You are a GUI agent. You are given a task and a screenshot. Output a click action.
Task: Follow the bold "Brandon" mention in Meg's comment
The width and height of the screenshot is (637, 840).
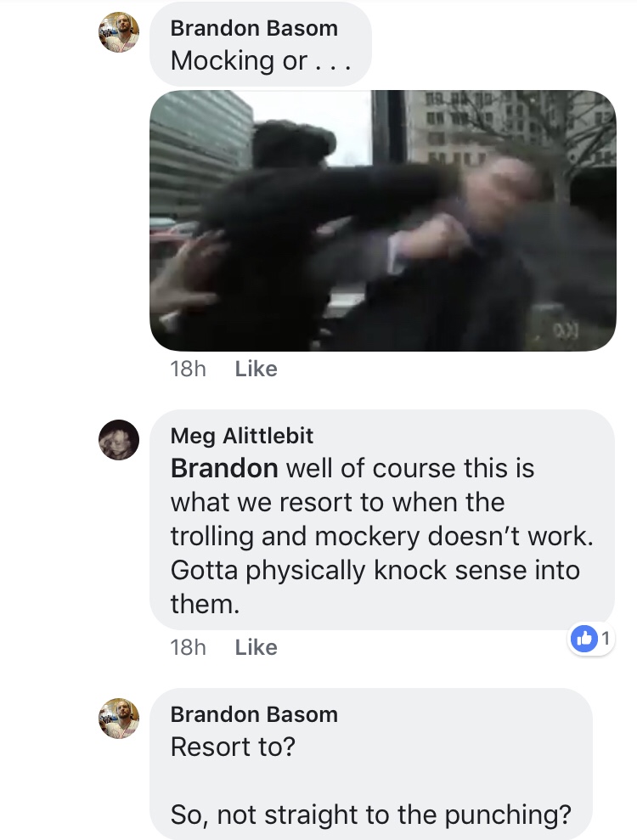[224, 468]
